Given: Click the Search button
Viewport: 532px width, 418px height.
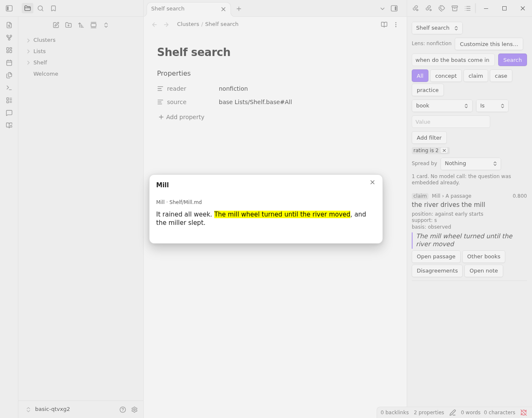Looking at the screenshot, I should 512,60.
